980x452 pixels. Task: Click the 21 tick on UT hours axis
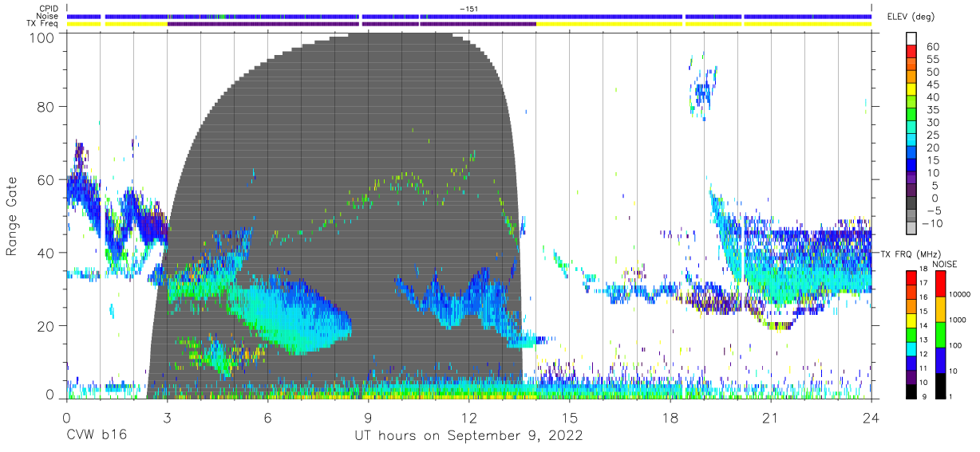click(771, 417)
